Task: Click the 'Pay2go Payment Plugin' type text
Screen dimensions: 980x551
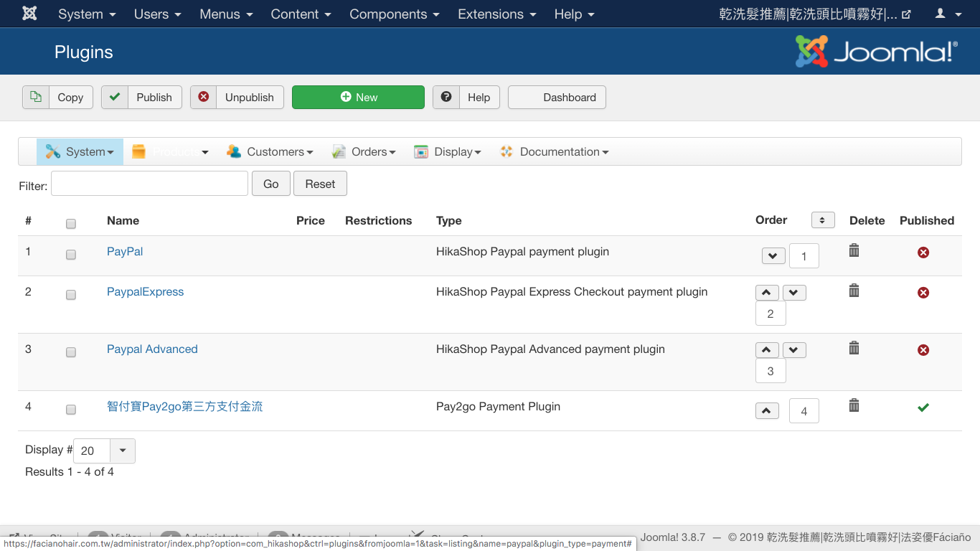Action: (498, 407)
